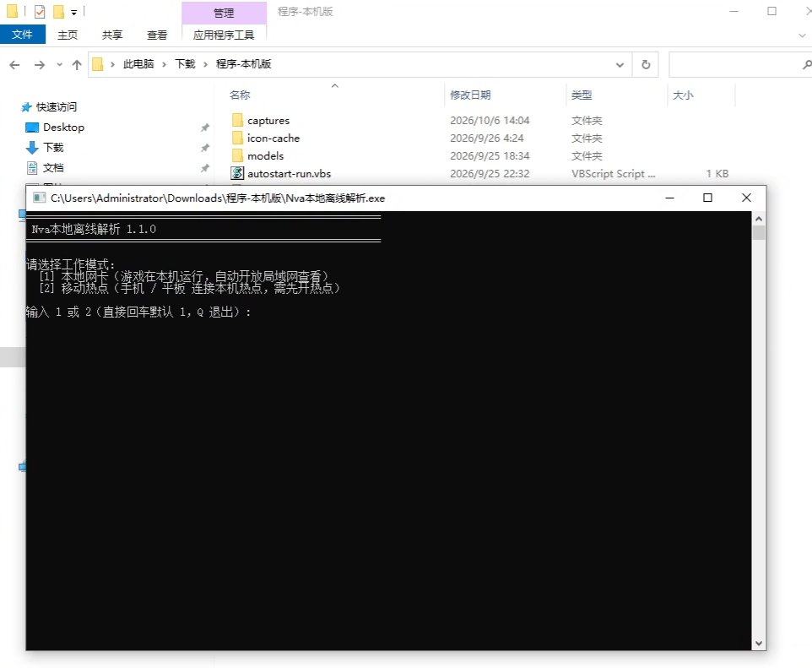The width and height of the screenshot is (812, 668).
Task: Click the console title path text
Action: (218, 198)
